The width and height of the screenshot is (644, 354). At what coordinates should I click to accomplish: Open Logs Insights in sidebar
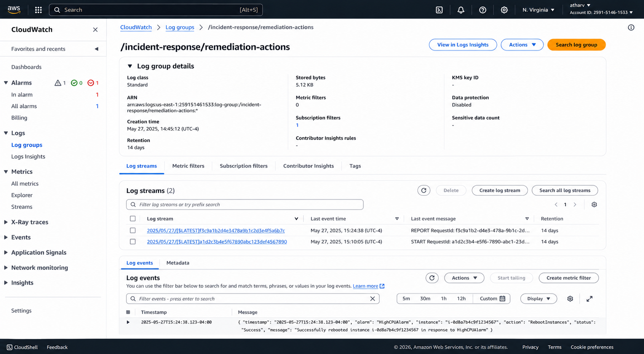(28, 157)
